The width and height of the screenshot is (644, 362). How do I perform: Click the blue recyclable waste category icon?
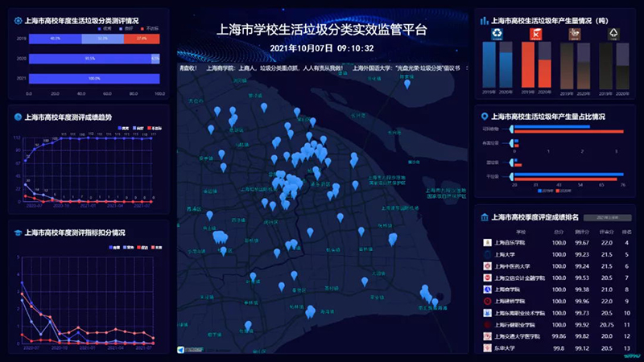coord(496,34)
